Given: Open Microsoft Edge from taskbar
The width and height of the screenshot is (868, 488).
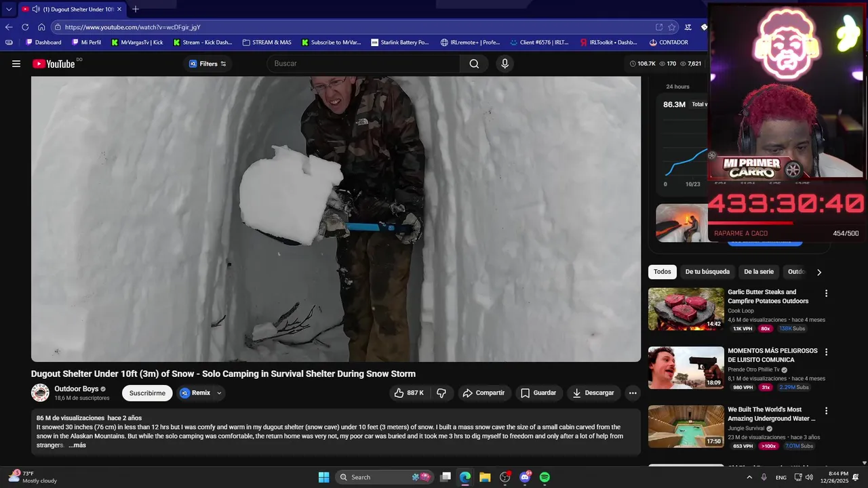Looking at the screenshot, I should [465, 477].
